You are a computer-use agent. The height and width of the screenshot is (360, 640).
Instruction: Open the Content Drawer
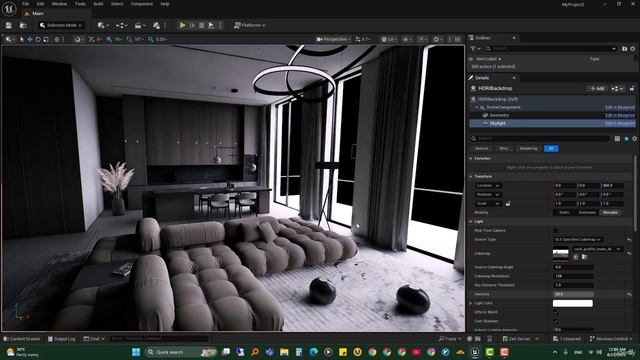pos(22,339)
